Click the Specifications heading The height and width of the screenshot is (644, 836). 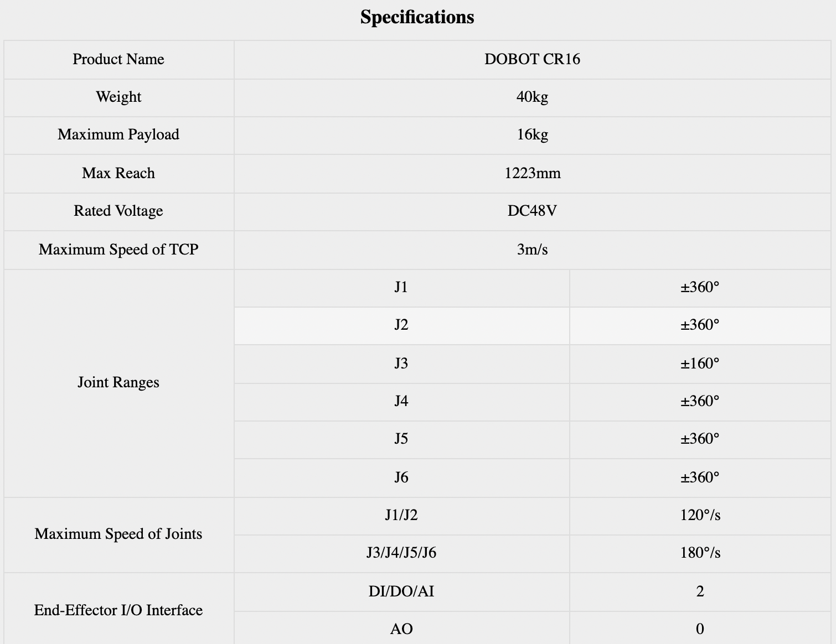pyautogui.click(x=417, y=17)
